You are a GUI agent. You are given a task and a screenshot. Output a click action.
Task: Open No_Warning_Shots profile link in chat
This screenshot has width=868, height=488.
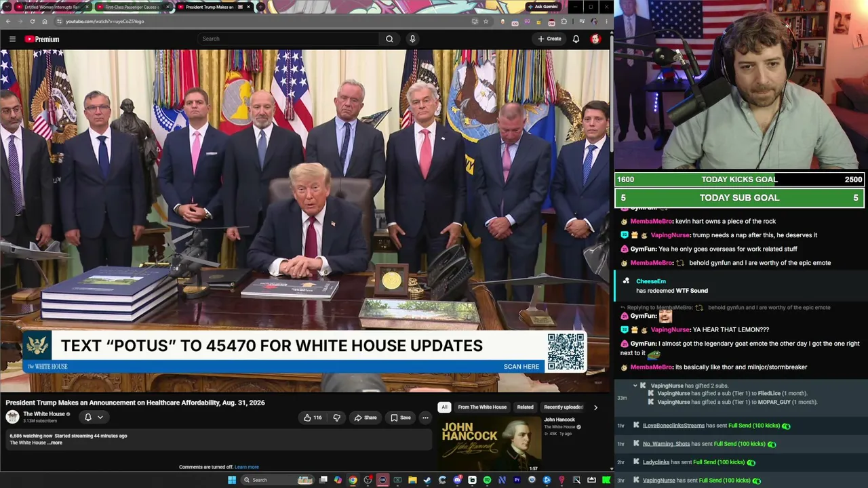click(x=666, y=444)
